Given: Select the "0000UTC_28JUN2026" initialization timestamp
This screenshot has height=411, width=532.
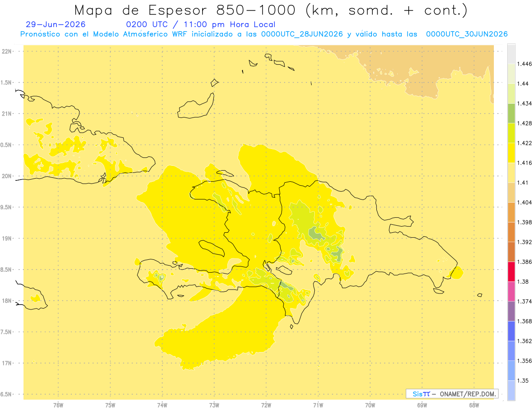Looking at the screenshot, I should point(302,34).
